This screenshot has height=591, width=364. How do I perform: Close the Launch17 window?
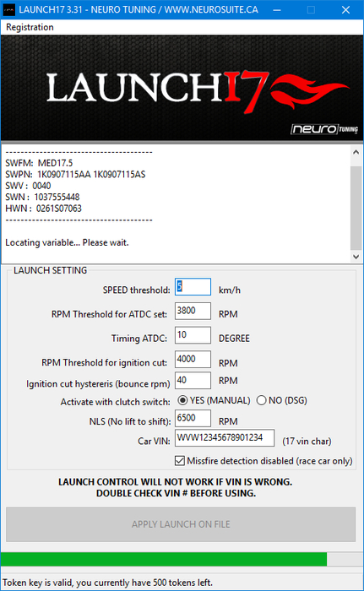[x=346, y=10]
